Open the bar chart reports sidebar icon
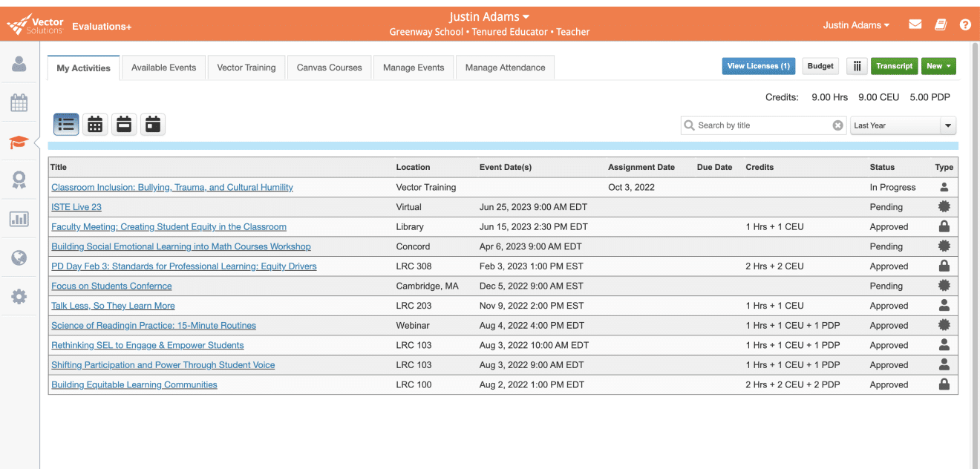The width and height of the screenshot is (980, 469). click(x=19, y=219)
